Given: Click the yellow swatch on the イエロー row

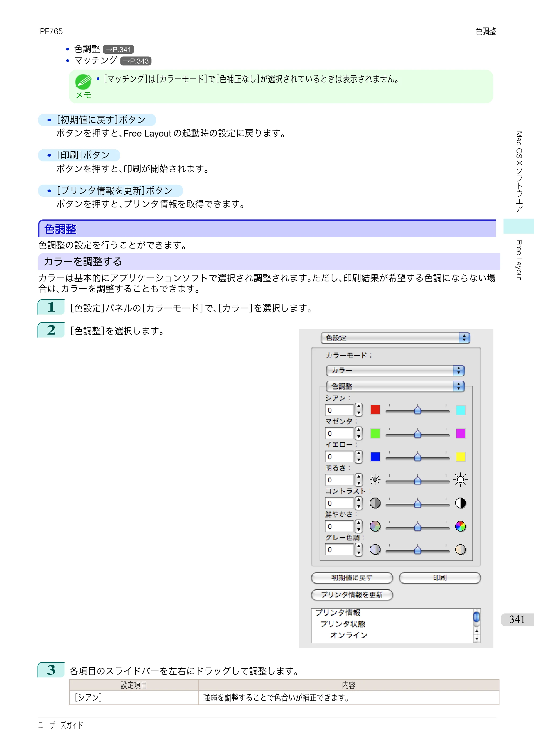Looking at the screenshot, I should (x=461, y=457).
